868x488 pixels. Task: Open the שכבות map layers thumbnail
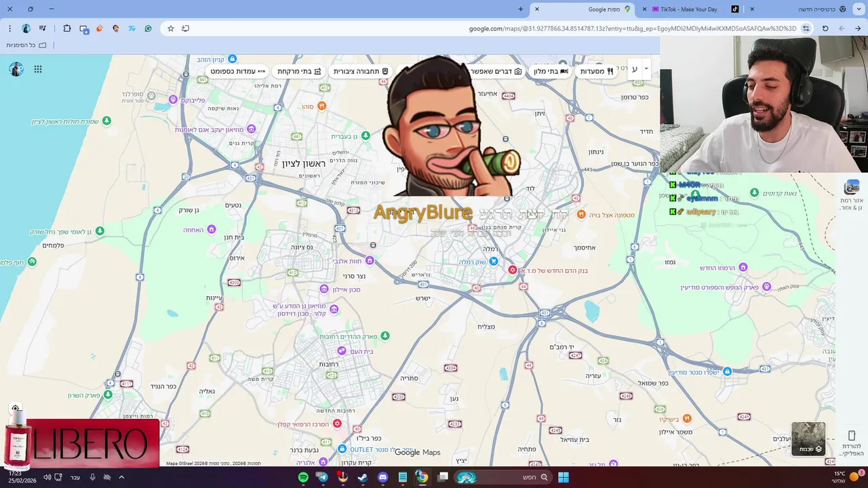pos(808,439)
